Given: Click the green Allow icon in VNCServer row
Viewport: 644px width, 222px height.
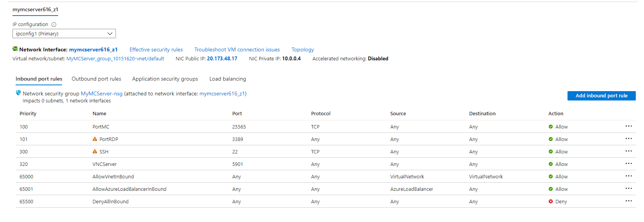Looking at the screenshot, I should 551,164.
